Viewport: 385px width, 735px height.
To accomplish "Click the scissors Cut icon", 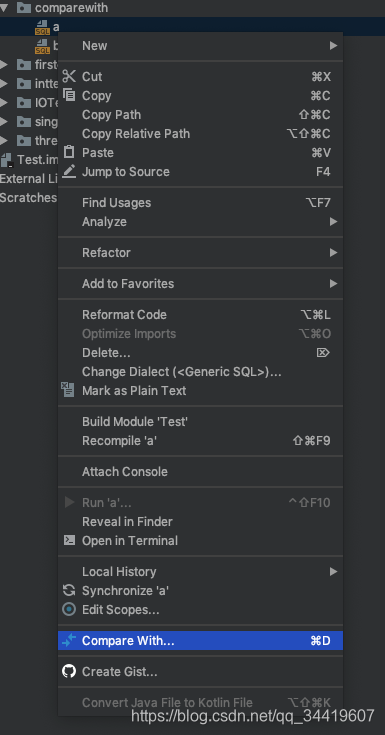I will coord(69,76).
